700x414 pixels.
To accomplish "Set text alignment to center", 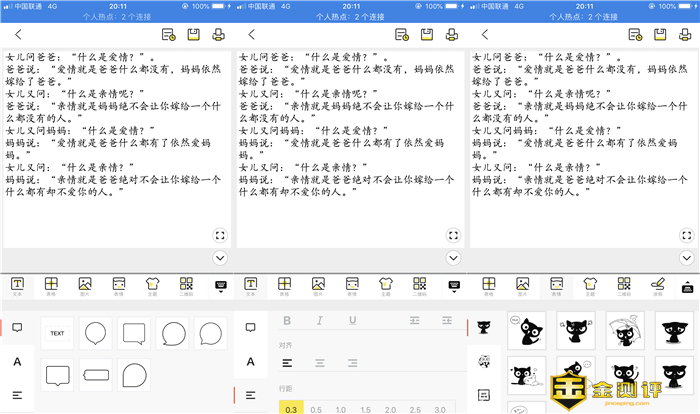I will 320,362.
